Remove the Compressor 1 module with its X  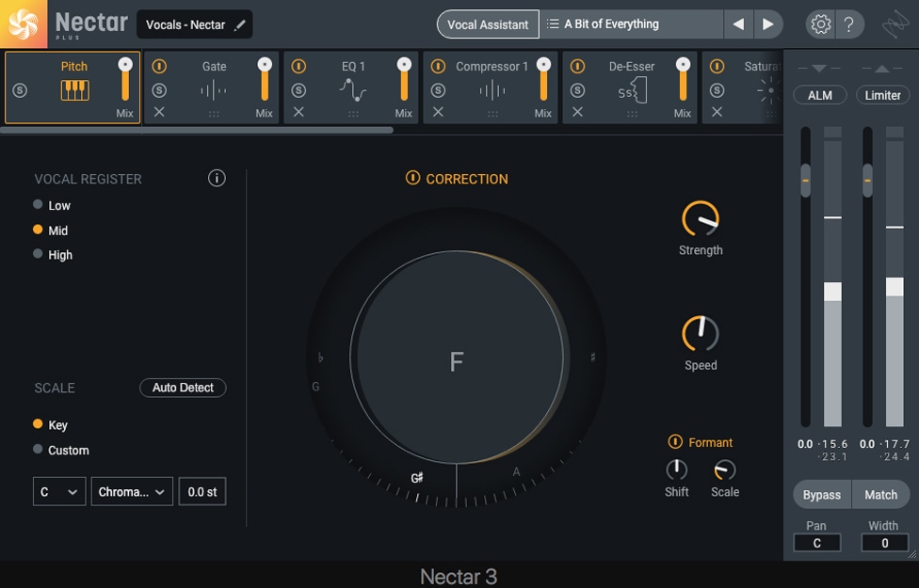(x=439, y=112)
